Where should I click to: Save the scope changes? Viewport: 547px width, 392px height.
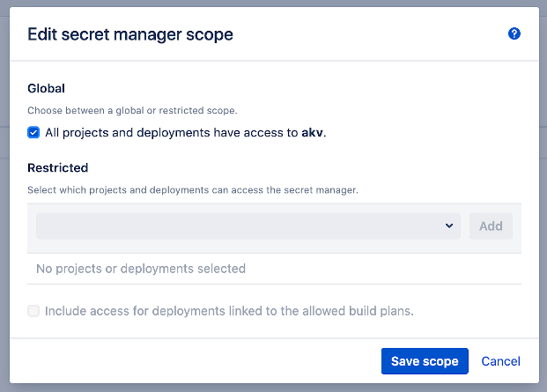click(425, 361)
